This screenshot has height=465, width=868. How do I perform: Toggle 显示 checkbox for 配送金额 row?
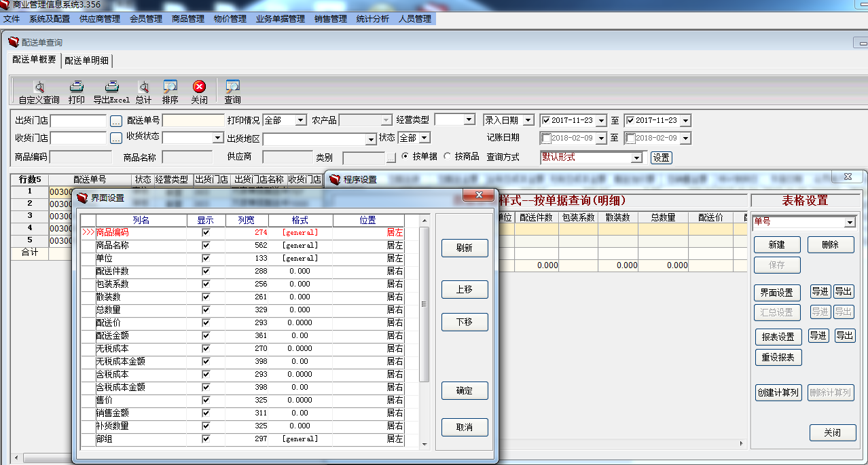(x=206, y=335)
